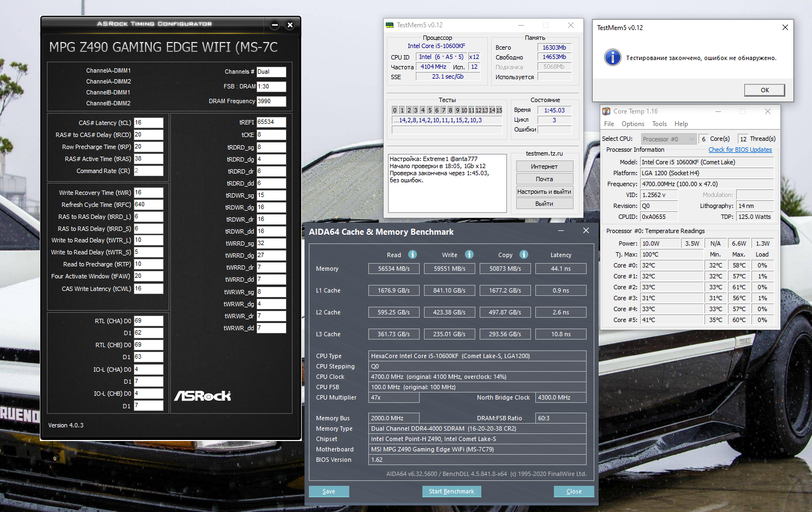The image size is (812, 512).
Task: Open the Options menu in Core Temp
Action: pyautogui.click(x=633, y=124)
